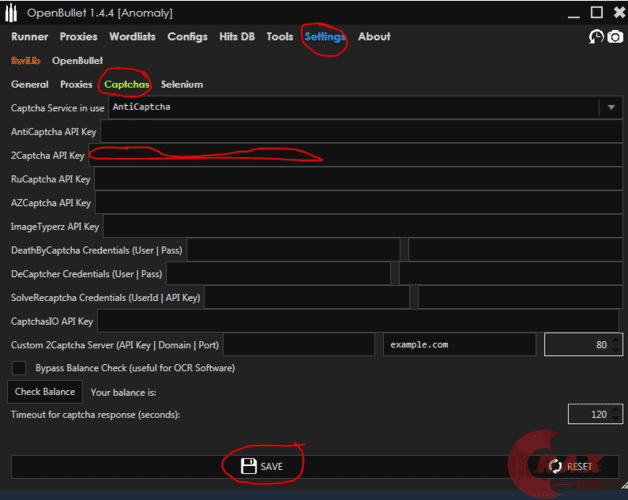Enable Bypass Balance Check checkbox
The height and width of the screenshot is (500, 628).
(x=19, y=368)
